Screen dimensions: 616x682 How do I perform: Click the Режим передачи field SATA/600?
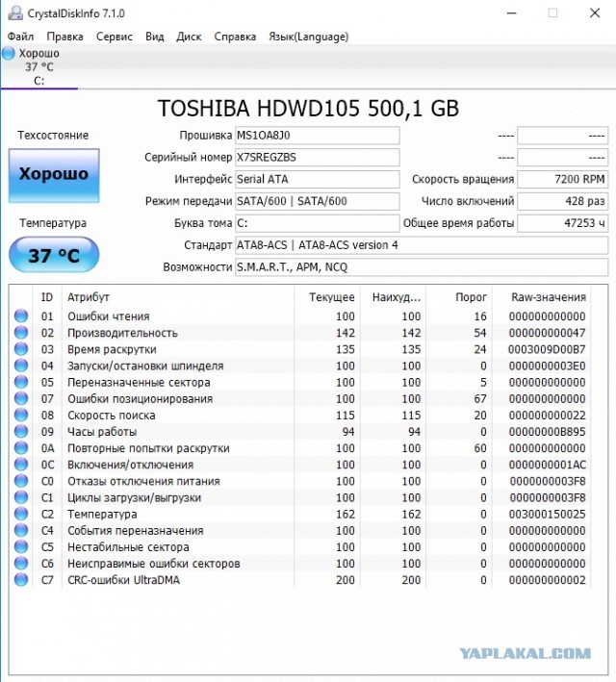click(318, 201)
